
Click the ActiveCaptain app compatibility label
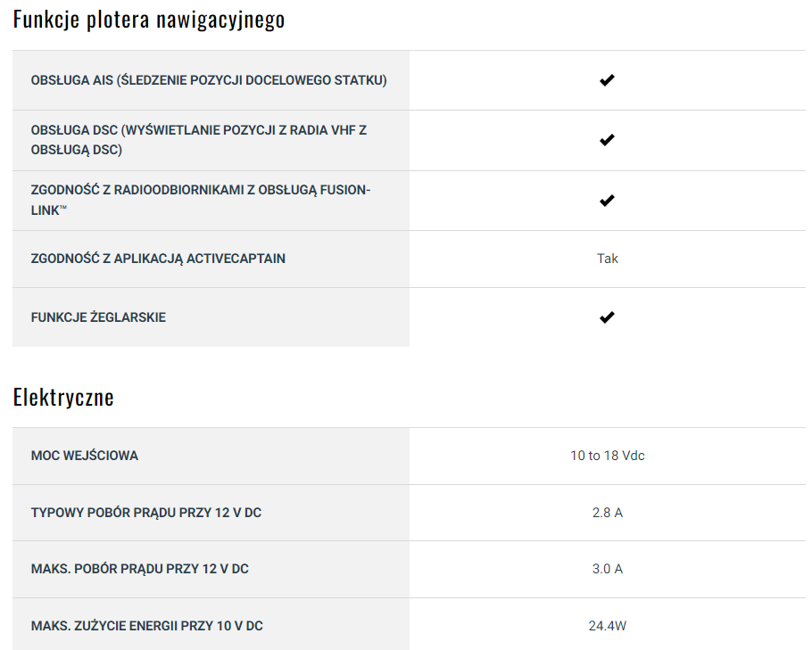(158, 259)
